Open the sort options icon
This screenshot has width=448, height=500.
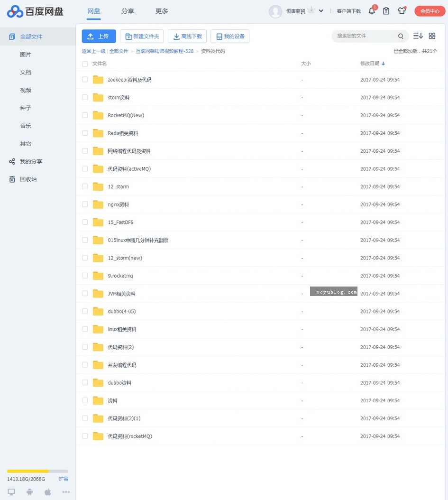[417, 36]
